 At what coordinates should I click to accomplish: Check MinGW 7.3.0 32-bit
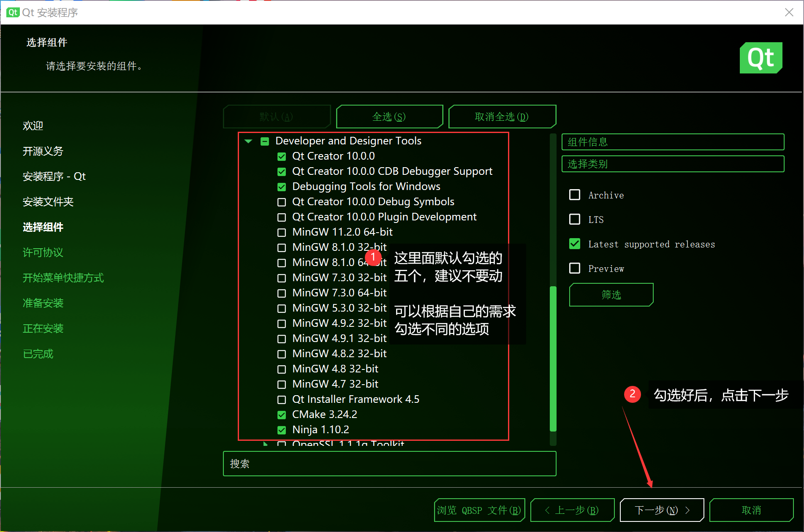(282, 278)
